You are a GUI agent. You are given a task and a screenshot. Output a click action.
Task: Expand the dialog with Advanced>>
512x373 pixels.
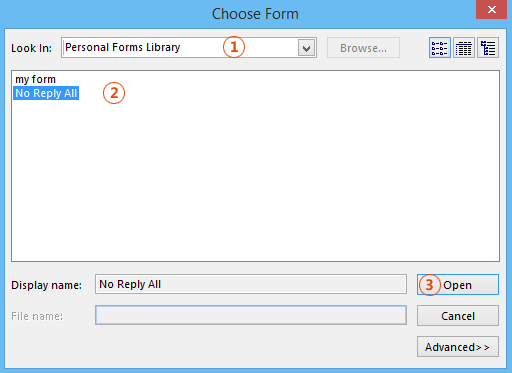(458, 347)
